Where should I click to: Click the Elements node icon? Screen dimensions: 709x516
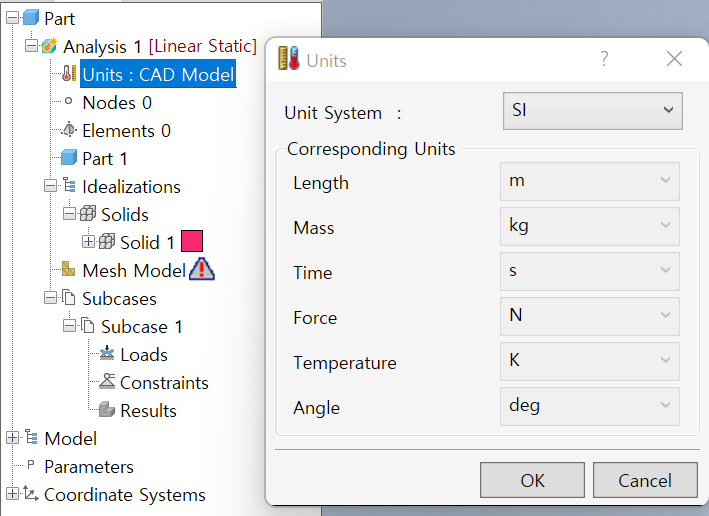68,130
